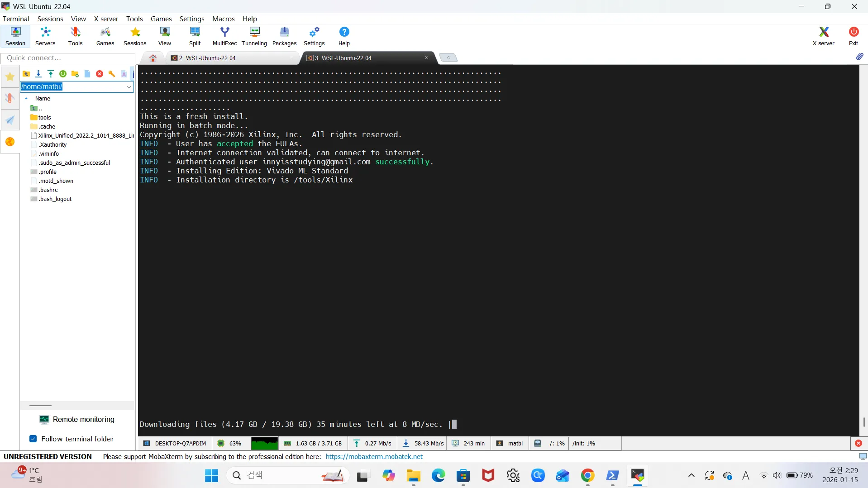Open the Packages toolbar button
Viewport: 868px width, 488px height.
pyautogui.click(x=284, y=36)
